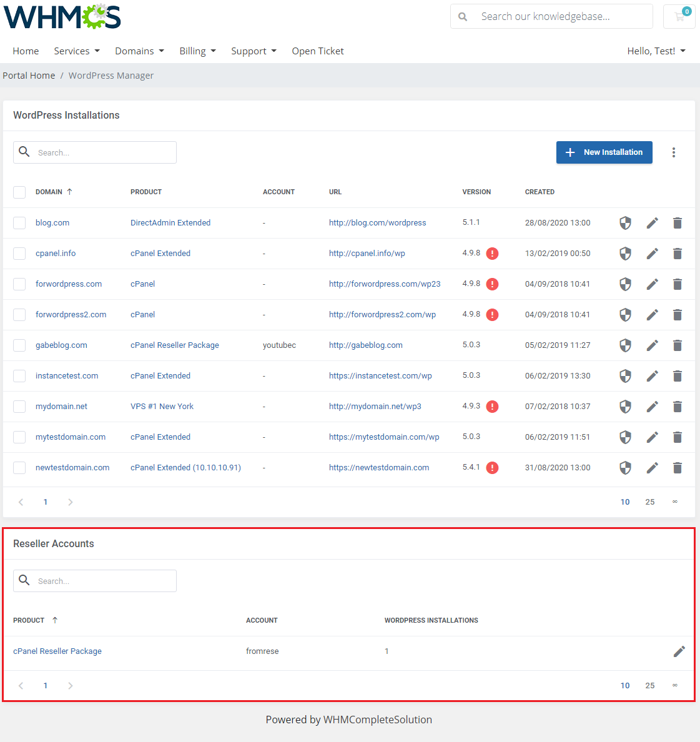Open VPS #1 New York product link
The width and height of the screenshot is (700, 742).
[x=162, y=407]
